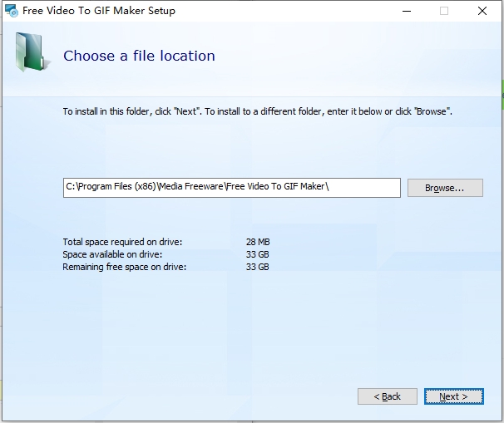Close the Free Video To GIF Maker Setup
The width and height of the screenshot is (504, 423).
click(482, 12)
